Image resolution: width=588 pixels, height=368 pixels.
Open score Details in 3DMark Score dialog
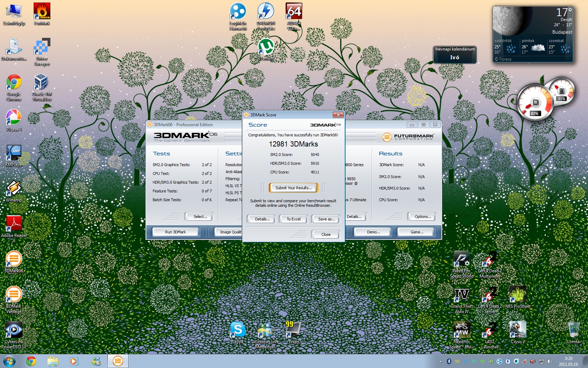click(262, 219)
